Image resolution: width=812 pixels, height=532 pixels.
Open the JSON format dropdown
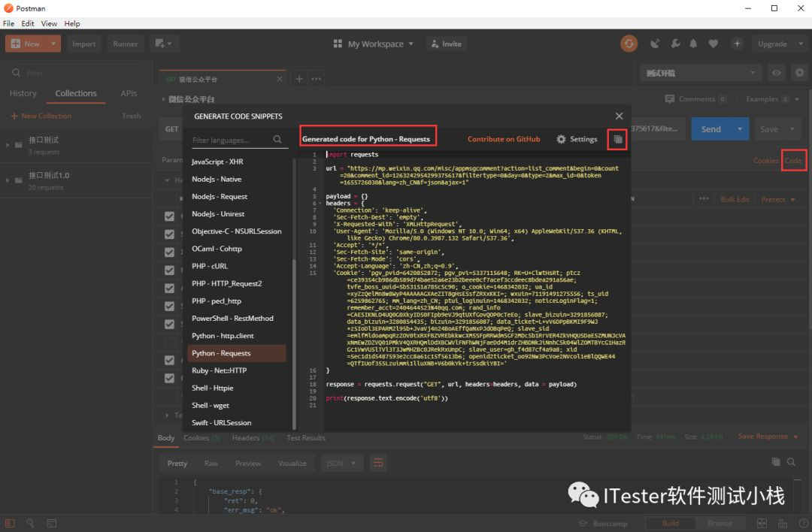pyautogui.click(x=341, y=463)
